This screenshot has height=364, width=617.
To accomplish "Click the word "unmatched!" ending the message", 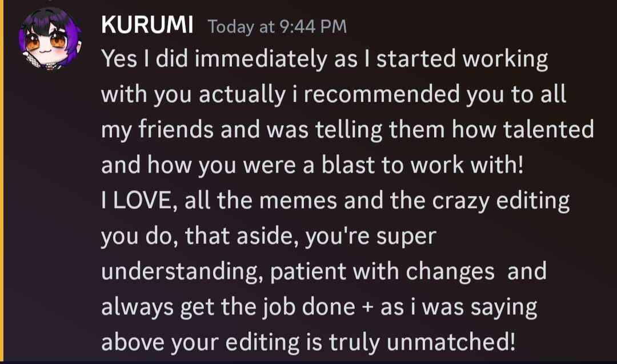I will coord(451,342).
